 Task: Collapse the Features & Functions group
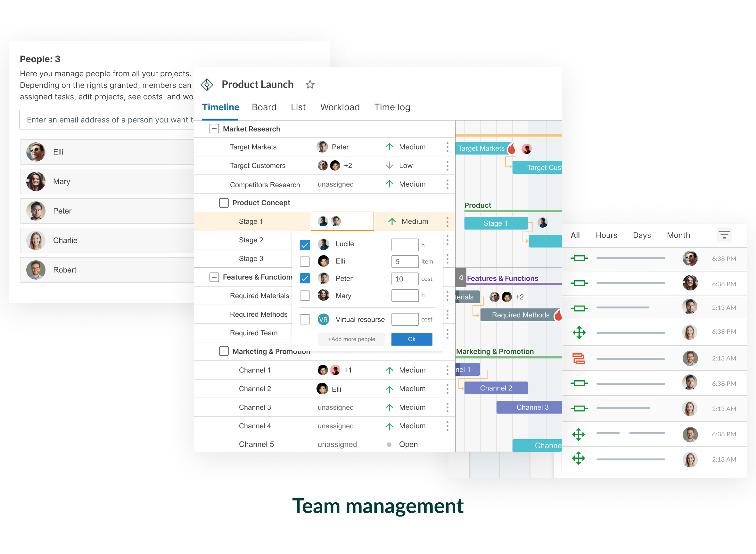tap(214, 277)
